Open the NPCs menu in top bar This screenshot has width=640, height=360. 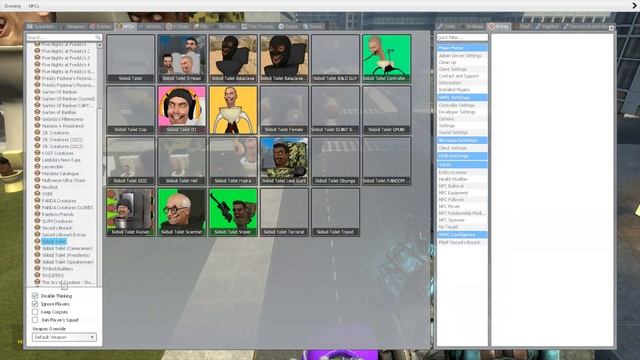[34, 6]
